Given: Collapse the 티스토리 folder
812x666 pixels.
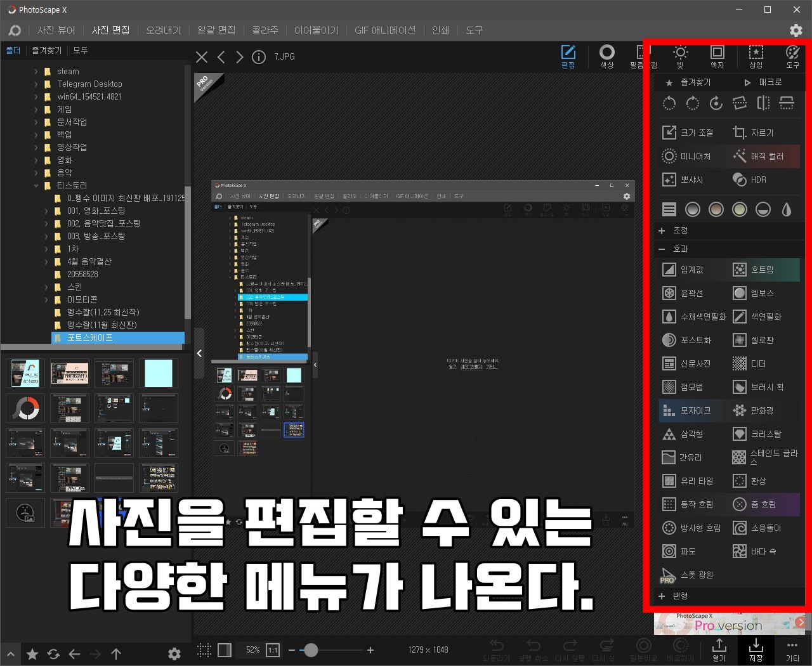Looking at the screenshot, I should [36, 186].
